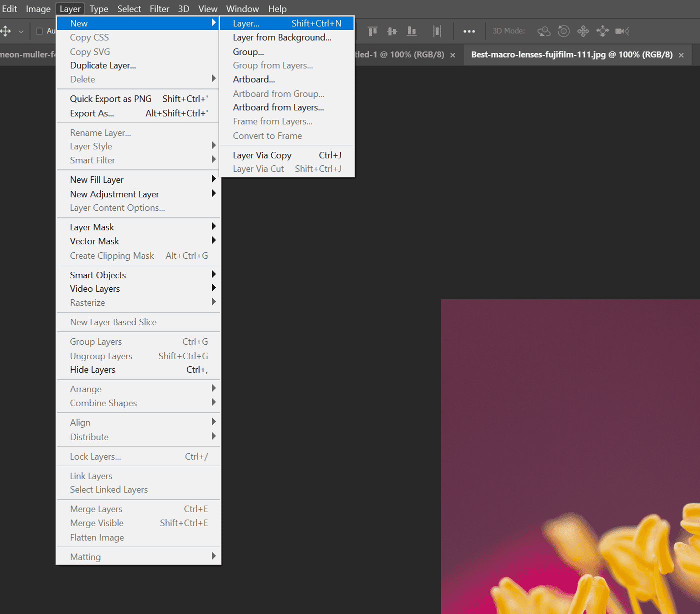Open extra options via the ellipsis icon
The height and width of the screenshot is (614, 700).
pyautogui.click(x=469, y=31)
